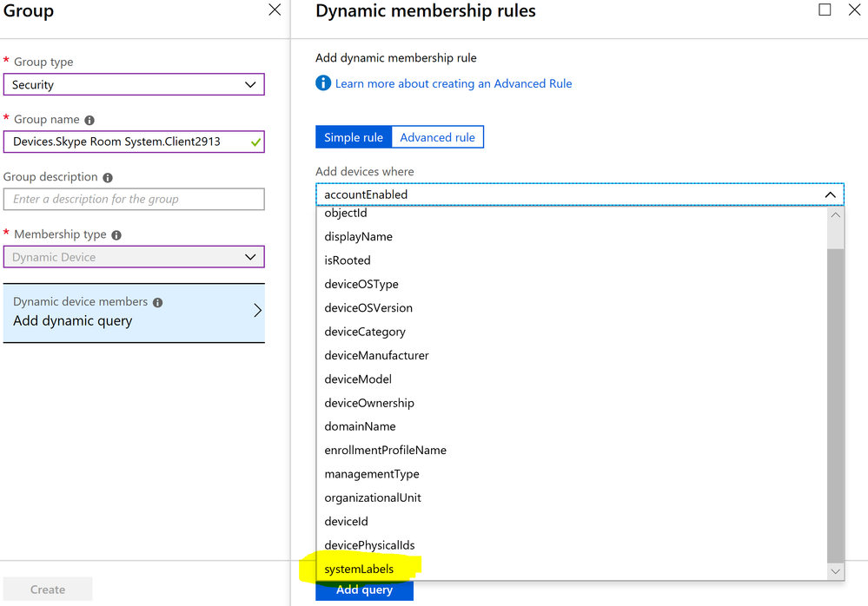Open Learn more about Advanced Rule link
868x606 pixels.
coord(453,83)
